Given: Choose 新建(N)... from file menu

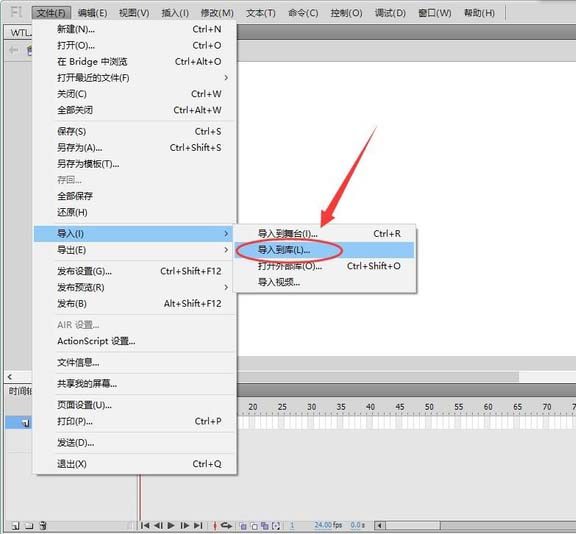Looking at the screenshot, I should point(134,29).
